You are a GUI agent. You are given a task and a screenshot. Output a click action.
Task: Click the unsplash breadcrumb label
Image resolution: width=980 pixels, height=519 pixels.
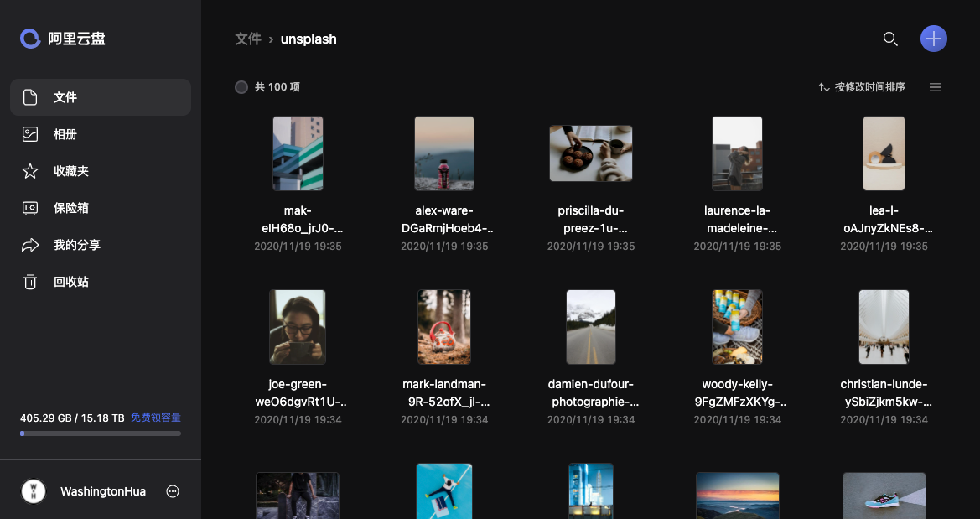click(x=309, y=39)
